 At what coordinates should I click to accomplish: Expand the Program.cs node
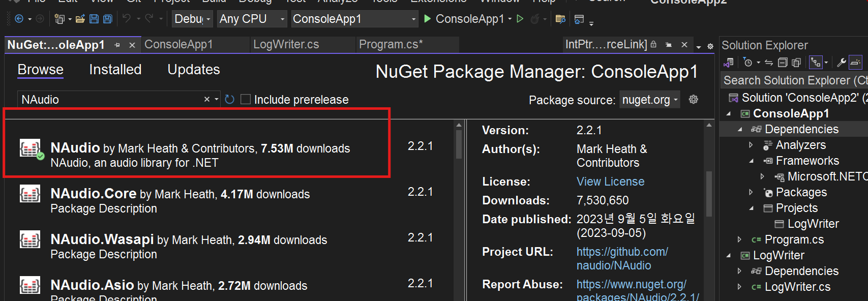click(740, 239)
